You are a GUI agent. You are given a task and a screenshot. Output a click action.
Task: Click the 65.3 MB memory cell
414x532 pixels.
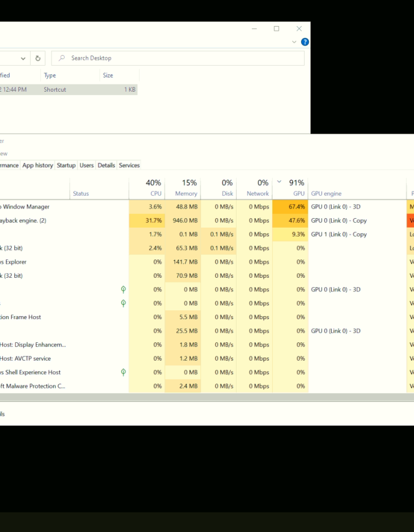tap(183, 248)
